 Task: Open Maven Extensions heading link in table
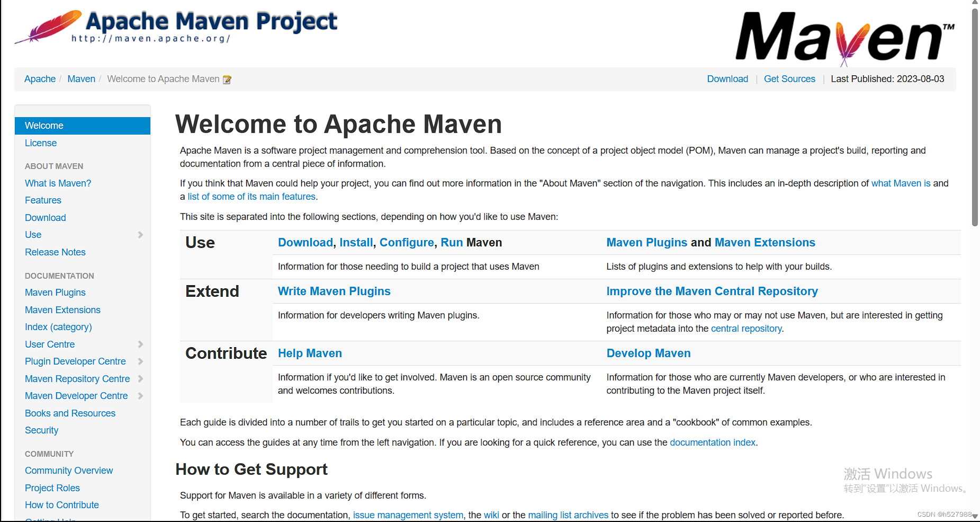(765, 243)
